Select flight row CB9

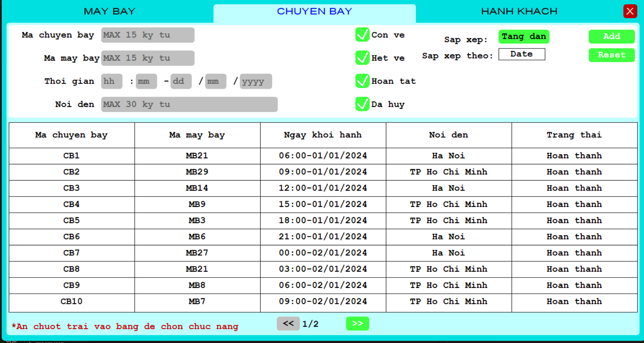point(323,286)
